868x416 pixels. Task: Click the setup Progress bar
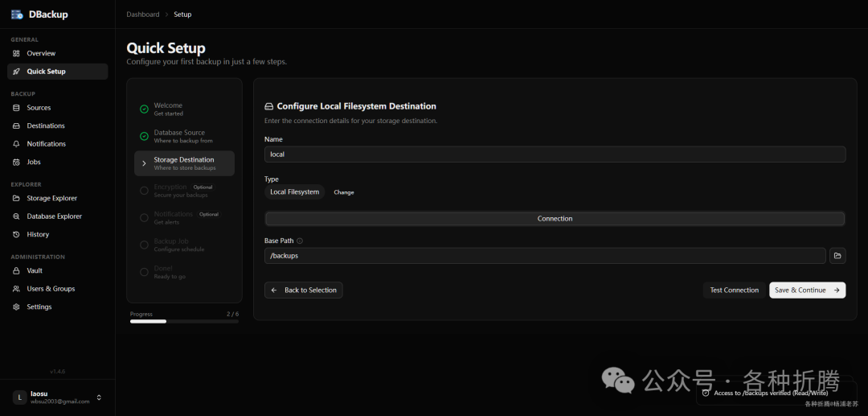pyautogui.click(x=184, y=321)
